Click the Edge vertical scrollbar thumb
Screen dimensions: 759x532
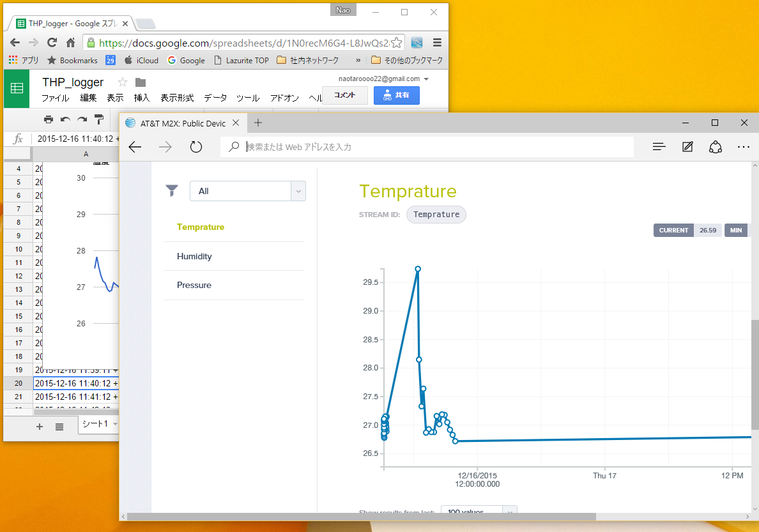pyautogui.click(x=755, y=374)
